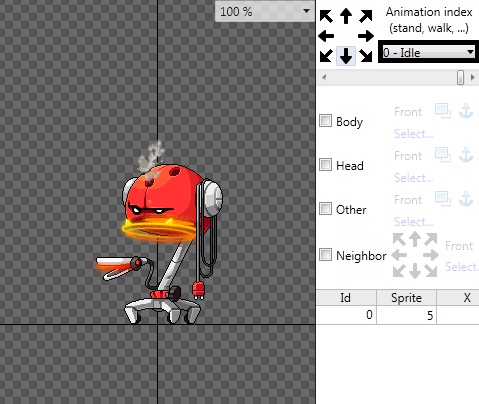
Task: Enable the Body reference checkbox
Action: coord(325,121)
